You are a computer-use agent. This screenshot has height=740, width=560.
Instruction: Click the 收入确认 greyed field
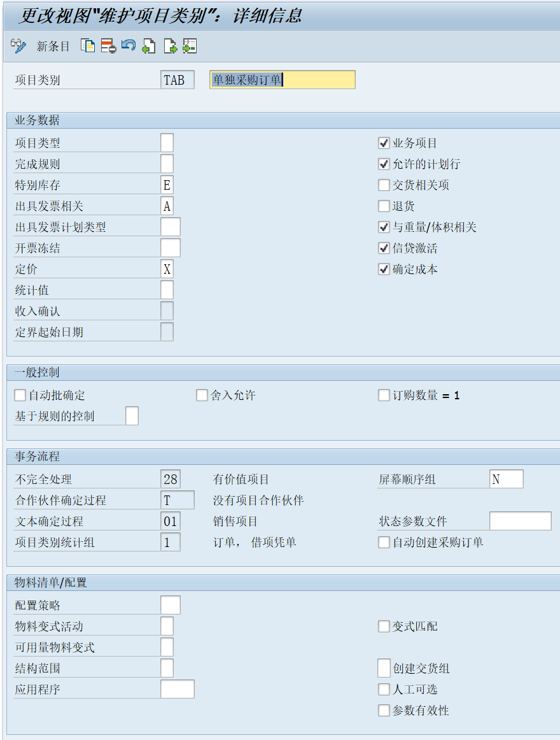[167, 311]
